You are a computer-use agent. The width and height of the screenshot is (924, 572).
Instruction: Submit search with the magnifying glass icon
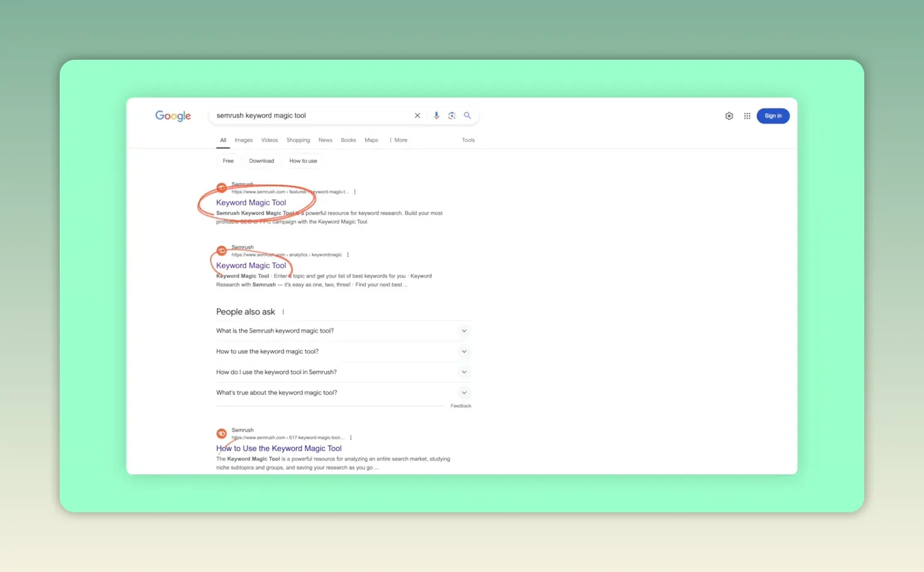[468, 116]
